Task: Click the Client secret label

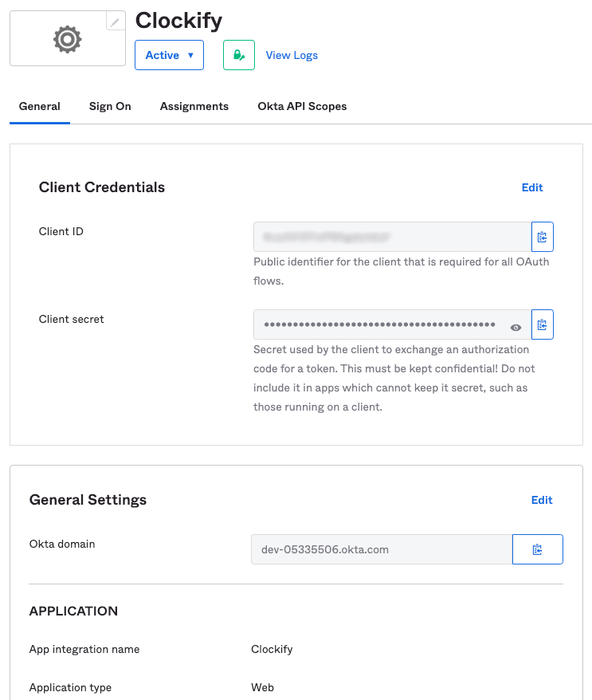Action: coord(72,319)
